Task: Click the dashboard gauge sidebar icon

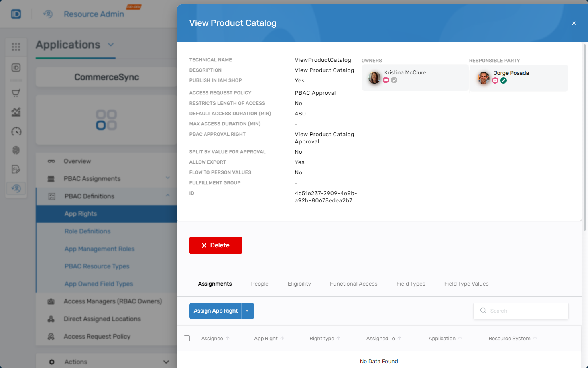Action: (16, 131)
